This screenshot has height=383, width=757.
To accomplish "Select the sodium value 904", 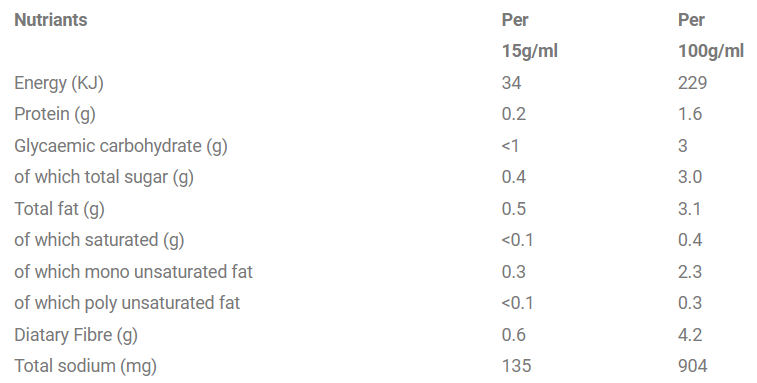I will 692,366.
